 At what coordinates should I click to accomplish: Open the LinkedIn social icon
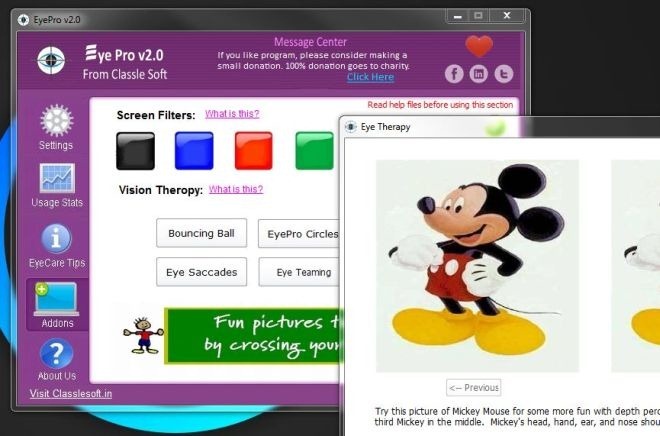[x=479, y=74]
